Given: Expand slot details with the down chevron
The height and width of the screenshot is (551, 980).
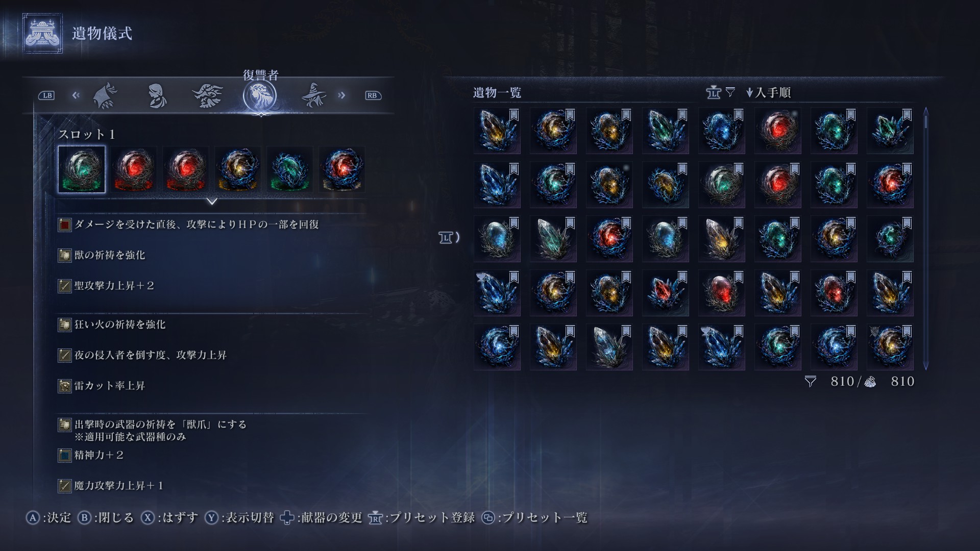Looking at the screenshot, I should (212, 202).
